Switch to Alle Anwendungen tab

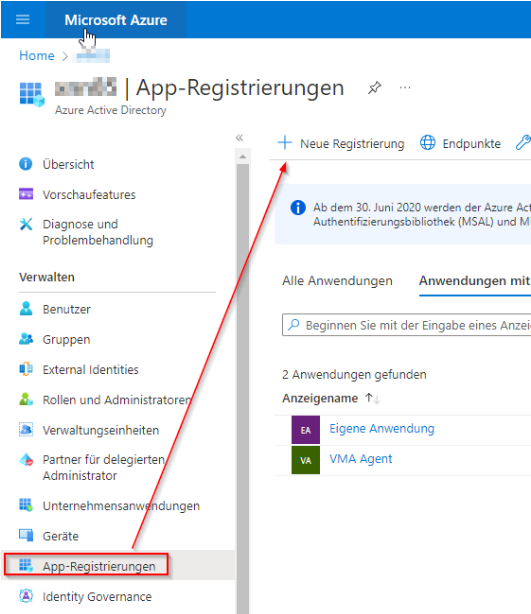(x=337, y=281)
